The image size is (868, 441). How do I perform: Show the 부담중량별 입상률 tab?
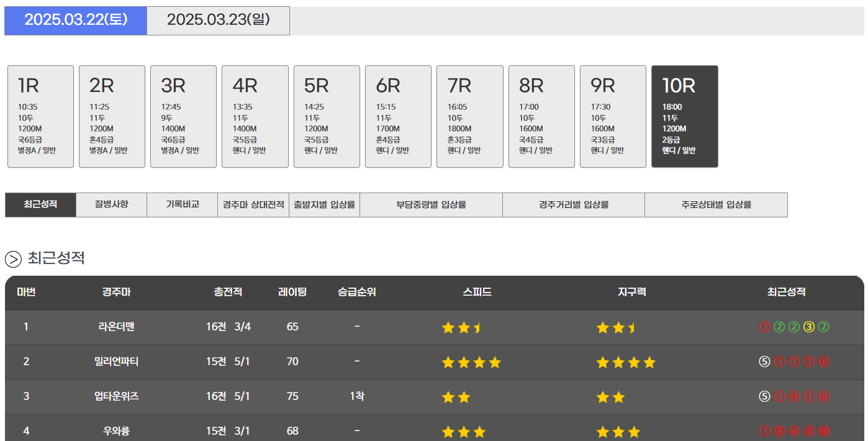coord(431,204)
